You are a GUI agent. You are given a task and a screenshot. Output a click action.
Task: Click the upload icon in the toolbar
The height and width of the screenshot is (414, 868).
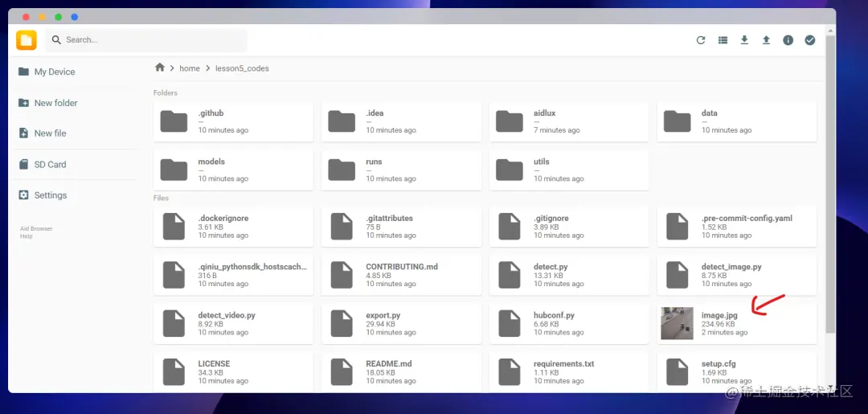pyautogui.click(x=766, y=40)
